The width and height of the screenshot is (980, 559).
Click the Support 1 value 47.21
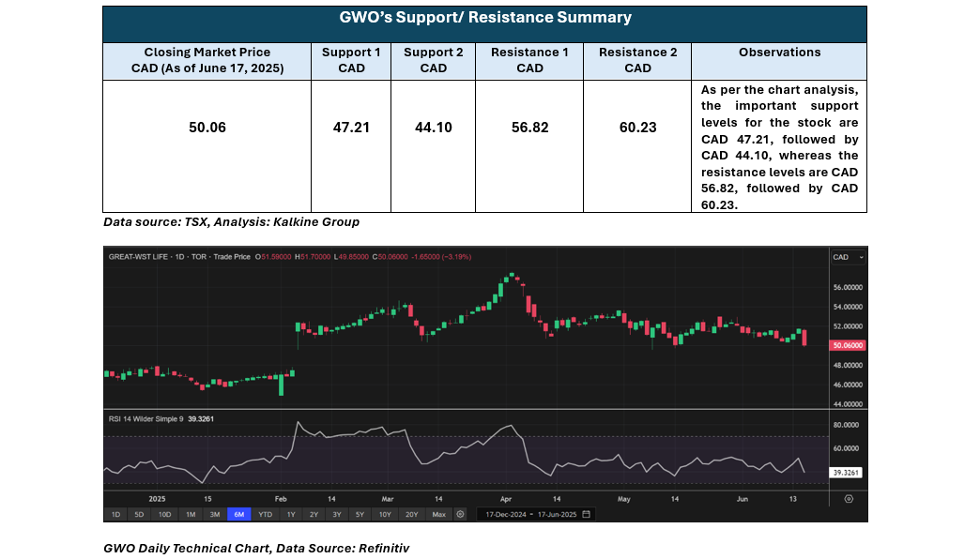click(x=351, y=128)
